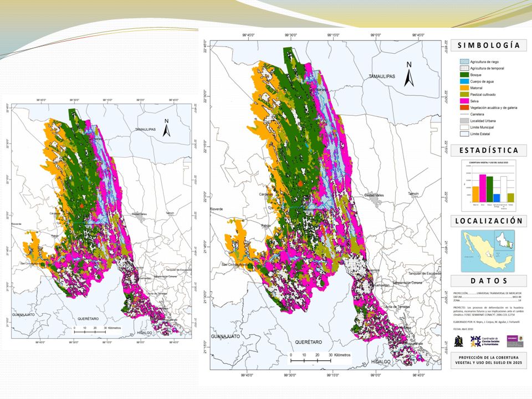This screenshot has width=532, height=399.
Task: Click the TAMAULIPAS label on the small map
Action: click(145, 130)
